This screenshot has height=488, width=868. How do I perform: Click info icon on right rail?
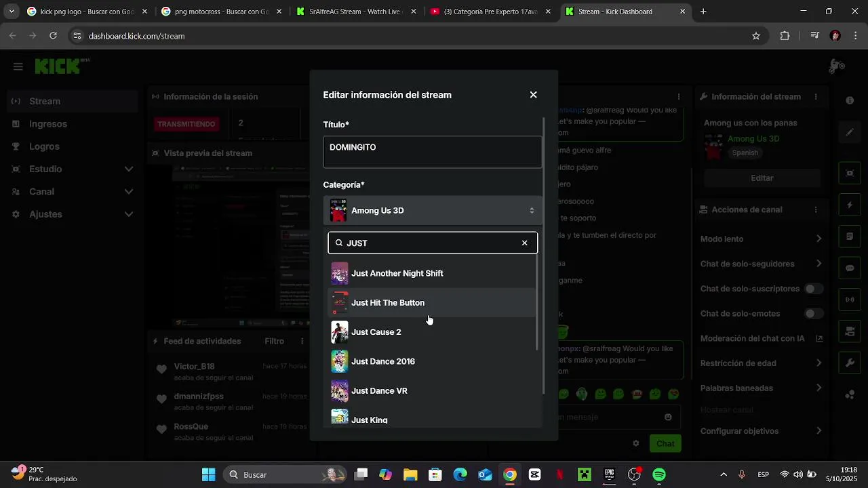[850, 100]
